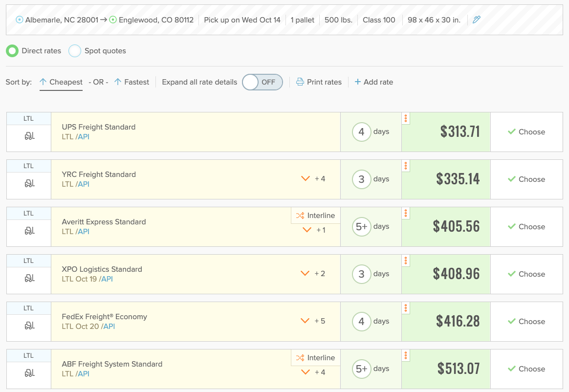This screenshot has width=569, height=392.
Task: Click 'Class 100' in shipment summary
Action: click(379, 20)
